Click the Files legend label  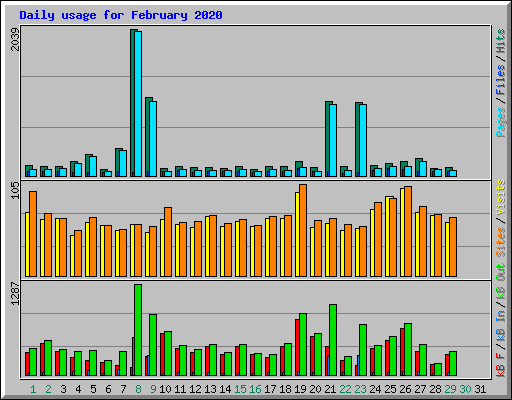501,79
